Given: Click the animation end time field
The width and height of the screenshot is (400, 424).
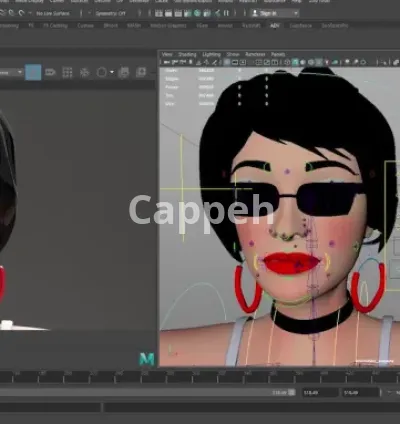Looking at the screenshot, I should coord(361,393).
